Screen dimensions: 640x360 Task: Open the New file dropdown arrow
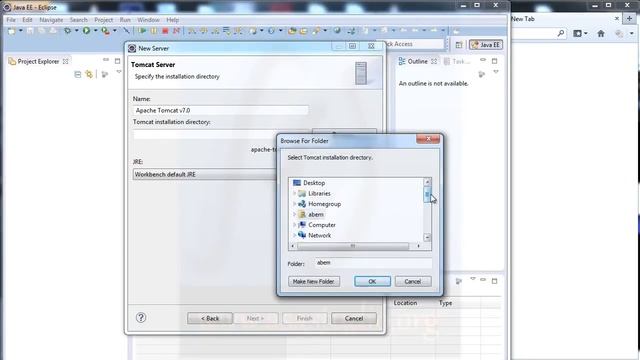tap(20, 31)
